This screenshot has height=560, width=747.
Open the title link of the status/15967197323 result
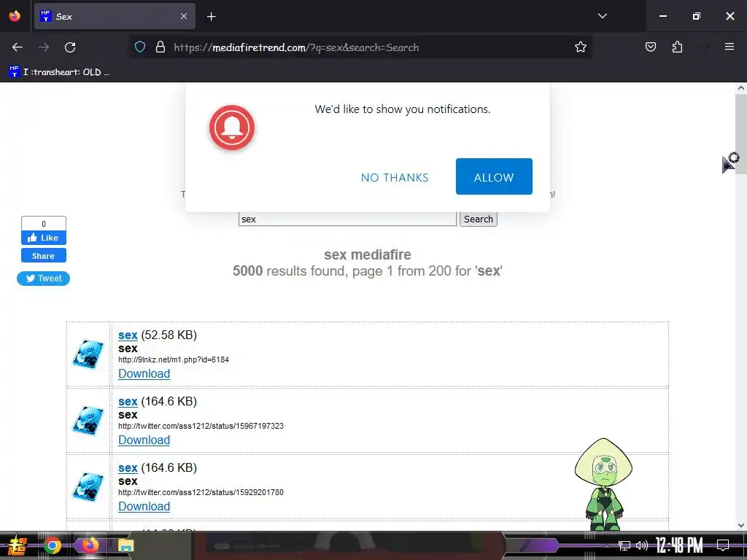tap(128, 402)
